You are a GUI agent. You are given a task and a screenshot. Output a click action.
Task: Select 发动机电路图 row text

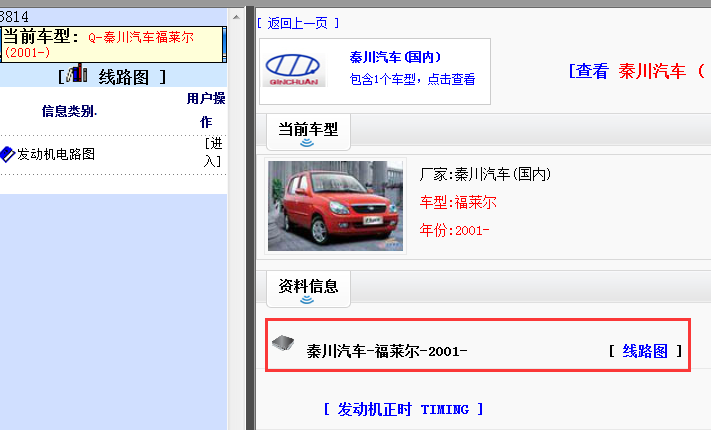(x=56, y=154)
